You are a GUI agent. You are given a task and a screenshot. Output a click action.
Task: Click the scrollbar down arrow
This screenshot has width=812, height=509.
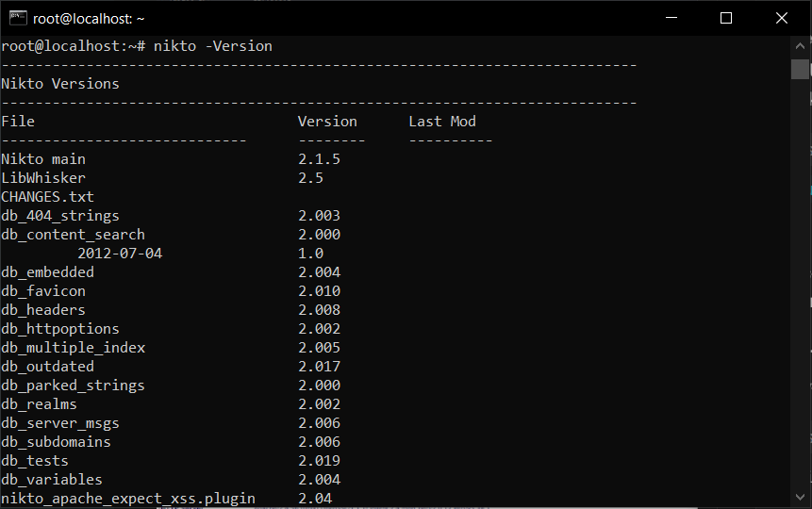(x=800, y=497)
